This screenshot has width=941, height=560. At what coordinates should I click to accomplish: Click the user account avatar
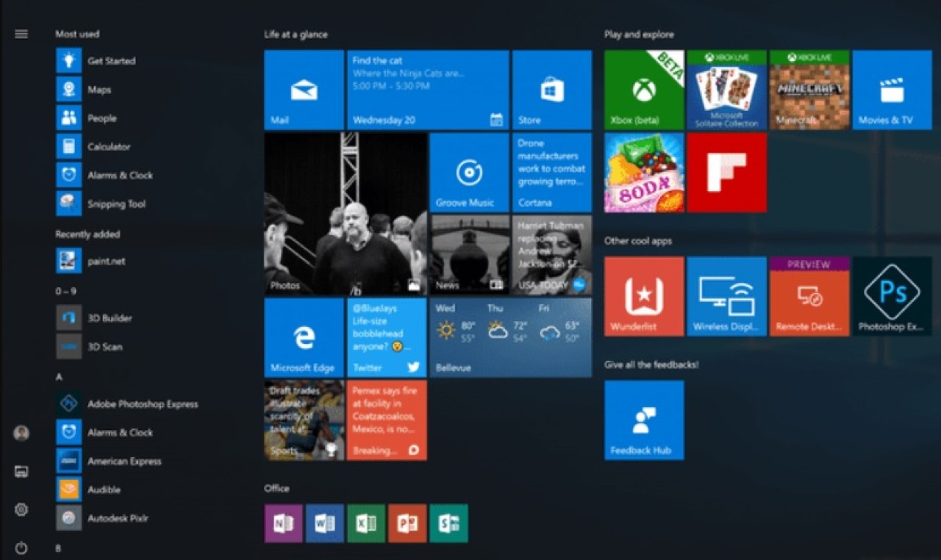click(21, 434)
